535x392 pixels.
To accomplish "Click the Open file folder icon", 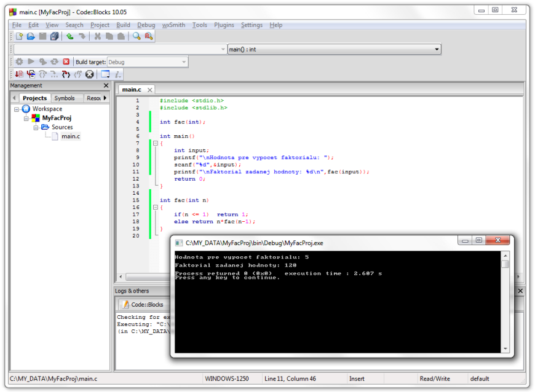I will click(31, 36).
